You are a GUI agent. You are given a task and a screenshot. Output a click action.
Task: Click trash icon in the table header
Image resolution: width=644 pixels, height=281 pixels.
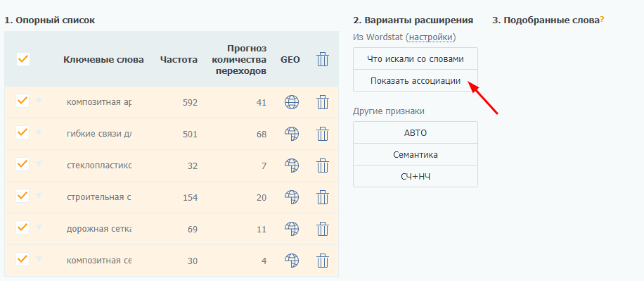coord(323,59)
